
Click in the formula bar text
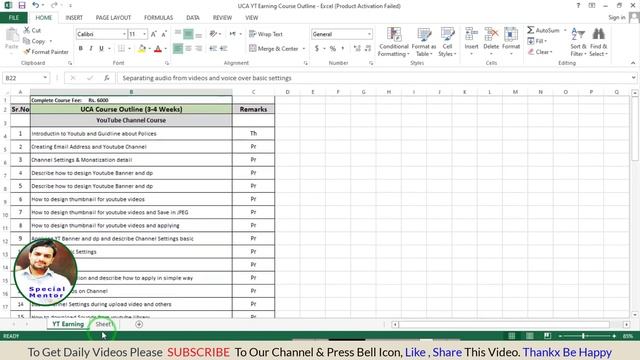click(x=207, y=78)
